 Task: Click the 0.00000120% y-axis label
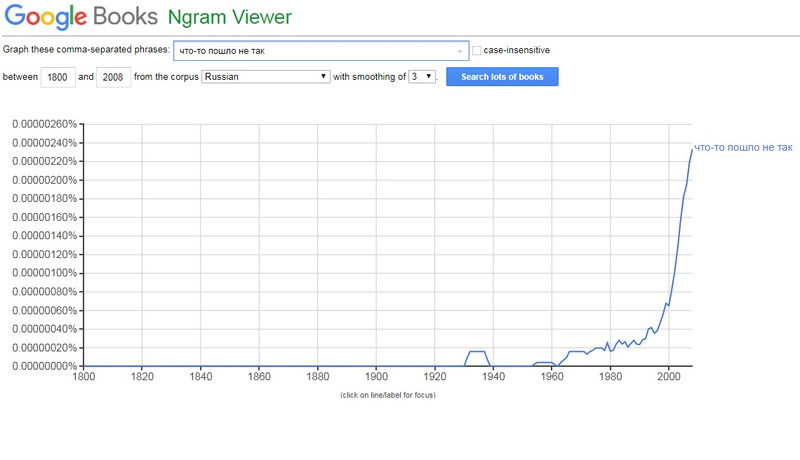click(x=44, y=254)
